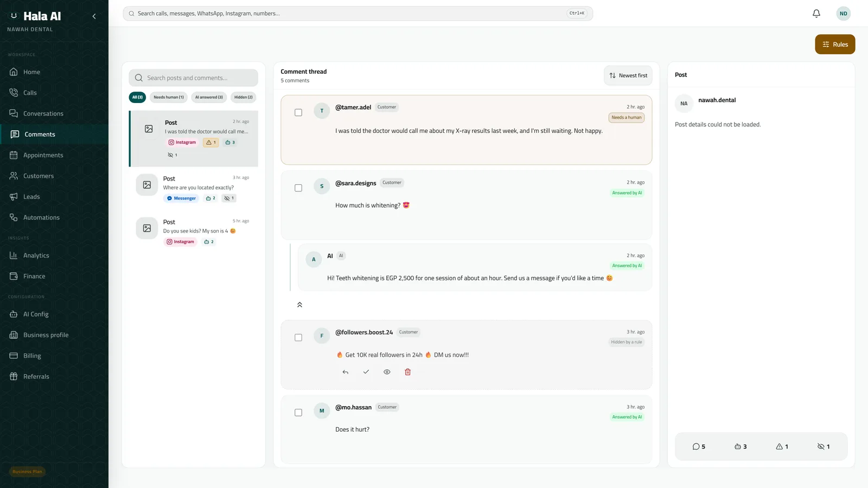This screenshot has width=868, height=488.
Task: Click the Search posts and comments field
Action: (x=194, y=78)
